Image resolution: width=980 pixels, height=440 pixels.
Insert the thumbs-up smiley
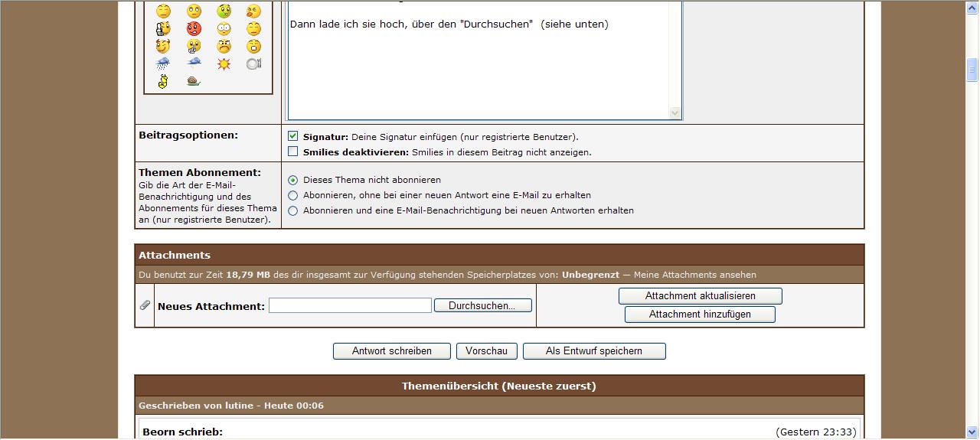tap(163, 29)
